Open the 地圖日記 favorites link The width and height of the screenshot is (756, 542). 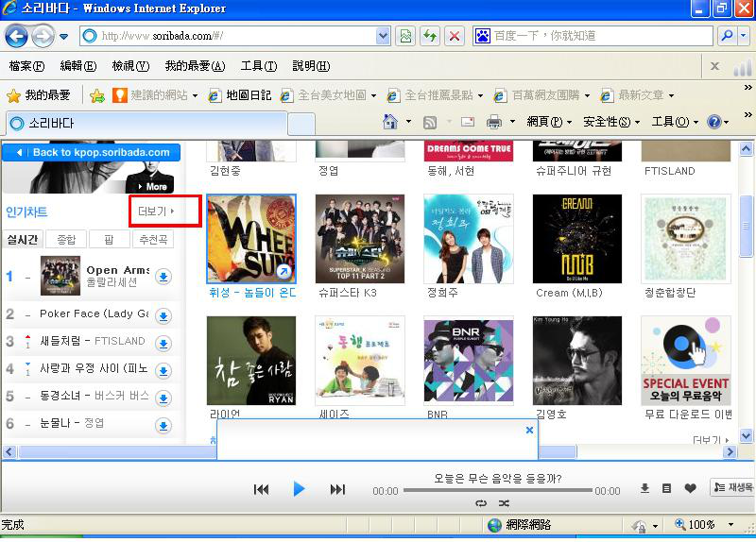240,95
